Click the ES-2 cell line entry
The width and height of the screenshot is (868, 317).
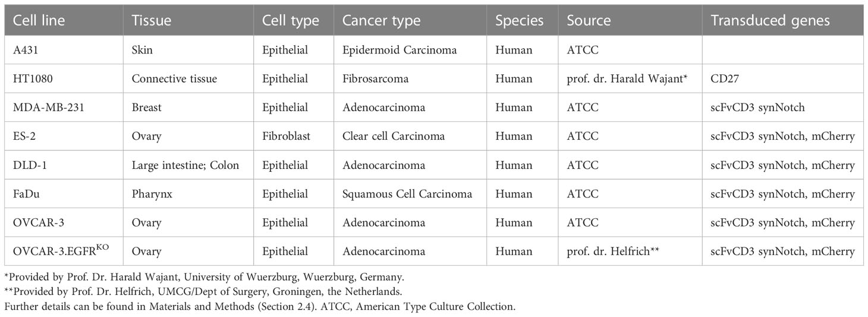click(x=25, y=136)
